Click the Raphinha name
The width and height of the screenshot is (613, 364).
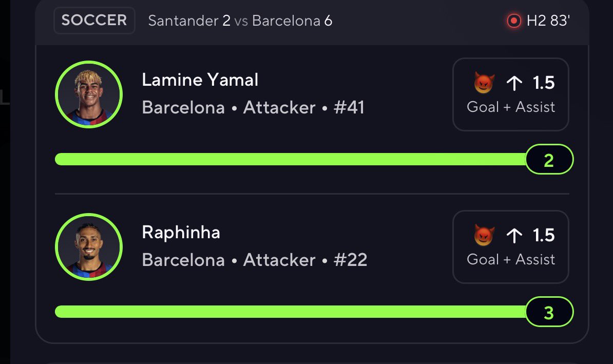click(x=181, y=232)
